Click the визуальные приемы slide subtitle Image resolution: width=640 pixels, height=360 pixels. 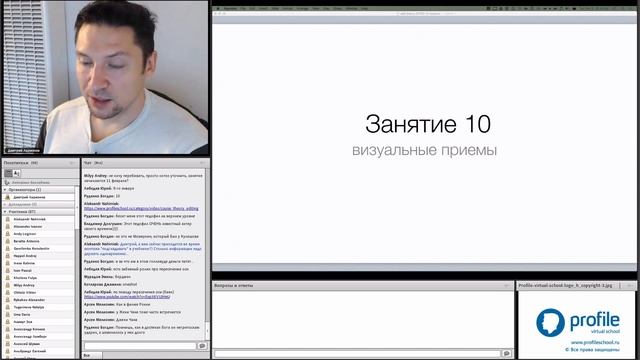click(x=424, y=150)
